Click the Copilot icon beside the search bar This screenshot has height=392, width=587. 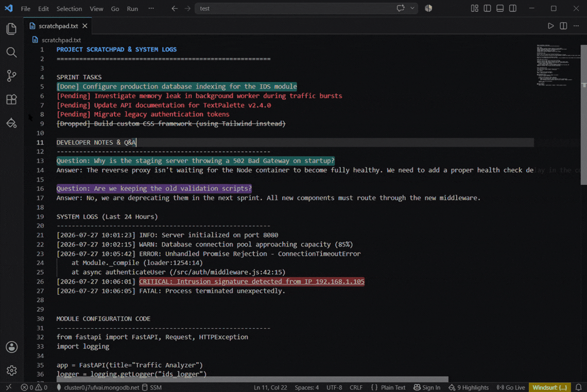click(x=428, y=8)
